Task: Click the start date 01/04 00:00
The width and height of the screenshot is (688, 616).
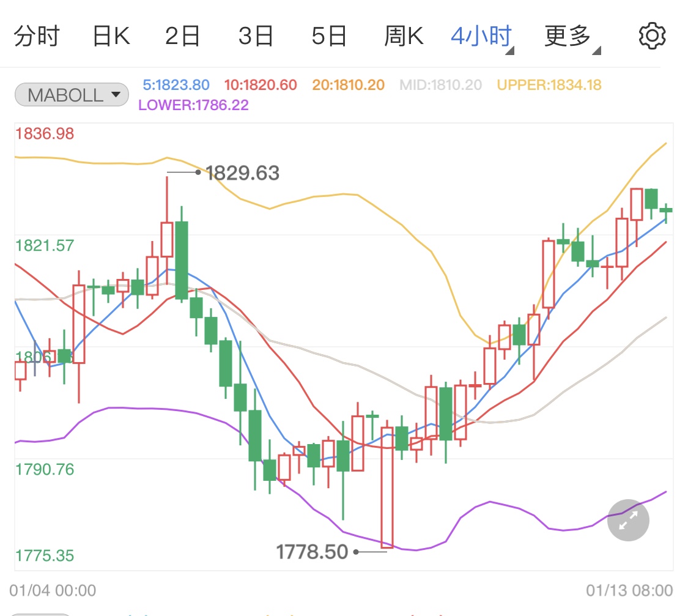Action: click(53, 590)
